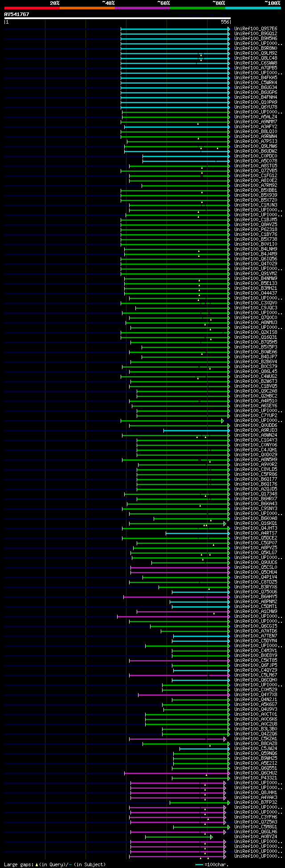Click the cyan 100-character scale bar sample
The width and height of the screenshot is (285, 868).
[199, 864]
